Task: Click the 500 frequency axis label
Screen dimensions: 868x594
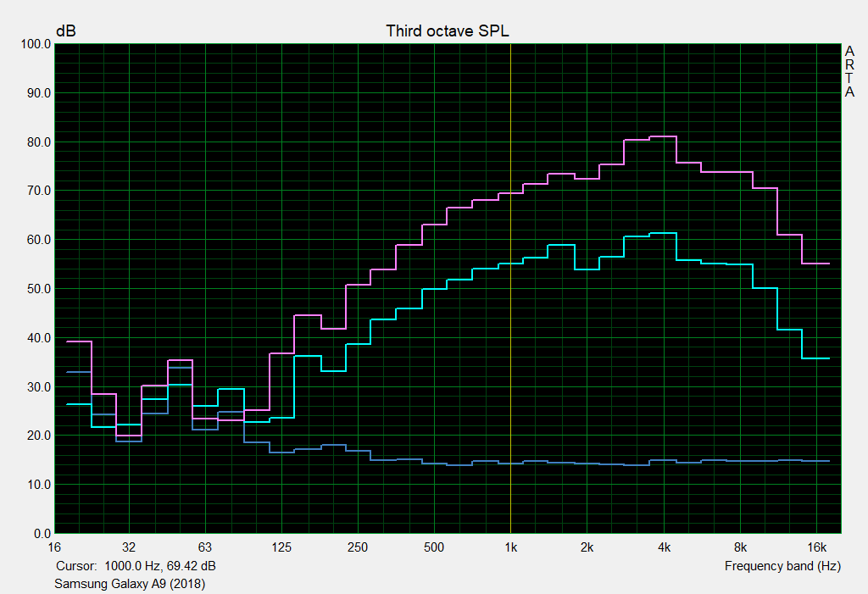Action: pos(434,547)
